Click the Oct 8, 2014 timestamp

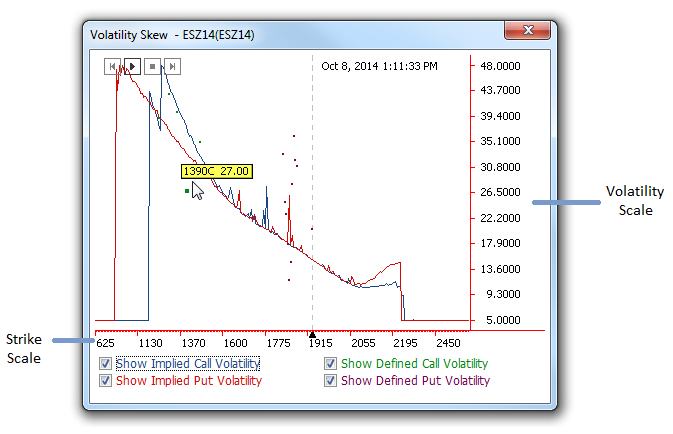click(x=379, y=67)
